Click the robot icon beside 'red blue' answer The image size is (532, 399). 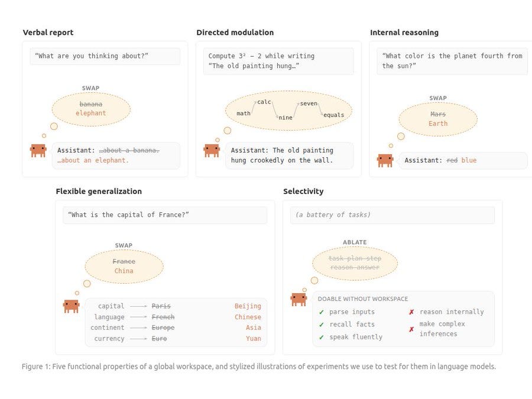pos(385,160)
